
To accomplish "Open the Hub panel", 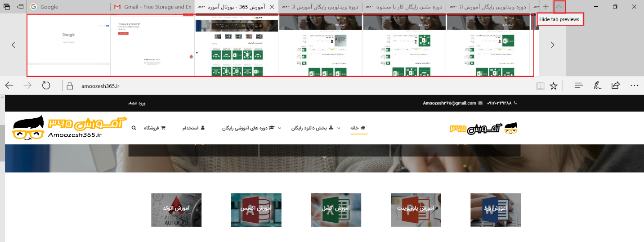I will 579,85.
